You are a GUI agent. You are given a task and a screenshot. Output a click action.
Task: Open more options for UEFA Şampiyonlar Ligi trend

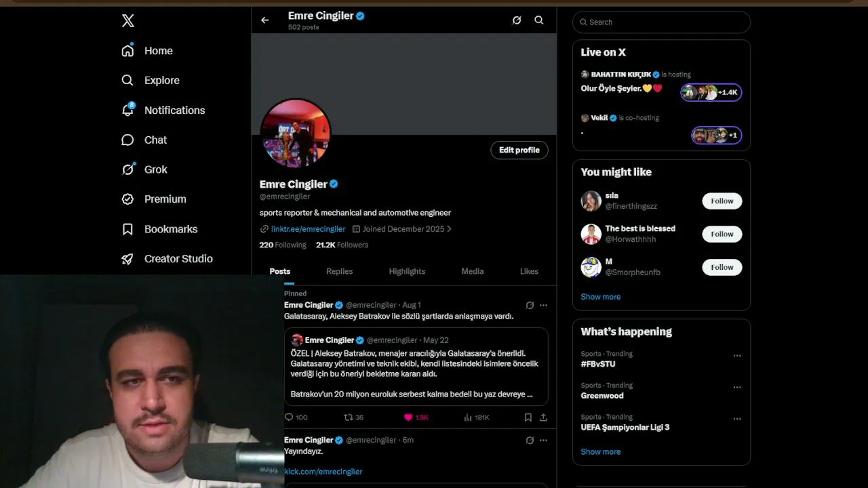(737, 419)
